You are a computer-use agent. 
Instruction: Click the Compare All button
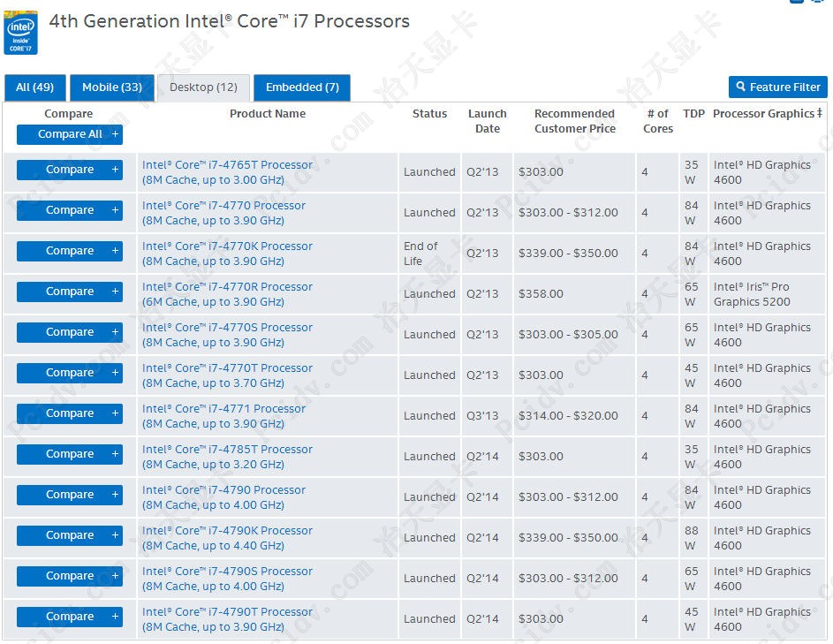[x=70, y=134]
